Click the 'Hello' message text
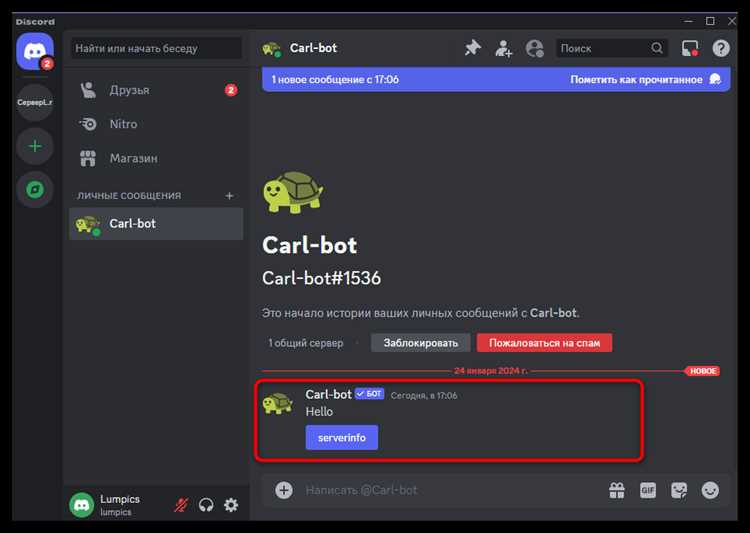Screen dimensions: 750x533 coord(319,411)
